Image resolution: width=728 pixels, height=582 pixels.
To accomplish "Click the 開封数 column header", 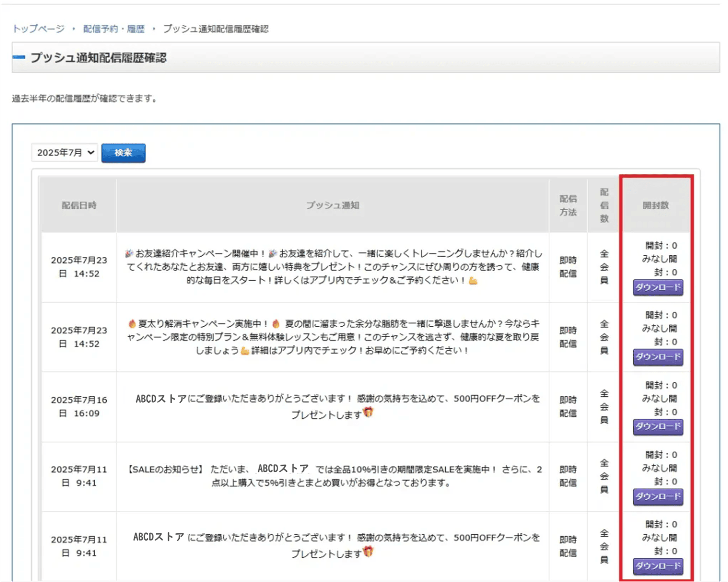I will click(x=656, y=205).
